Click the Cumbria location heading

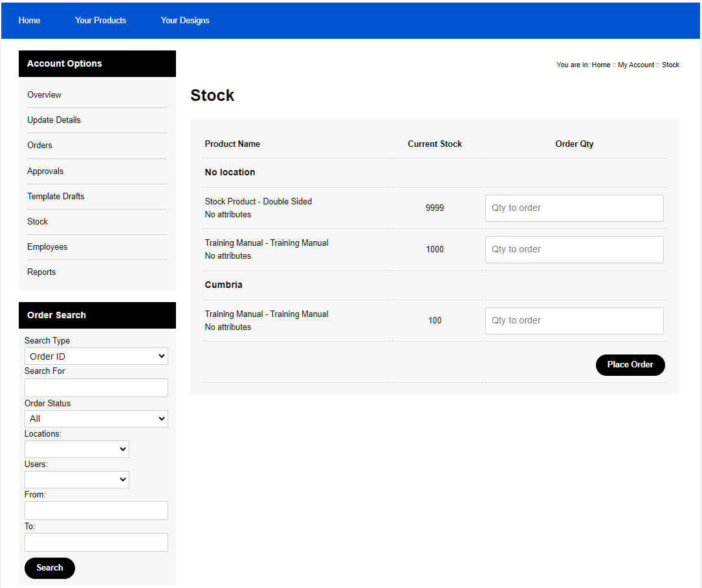tap(223, 285)
